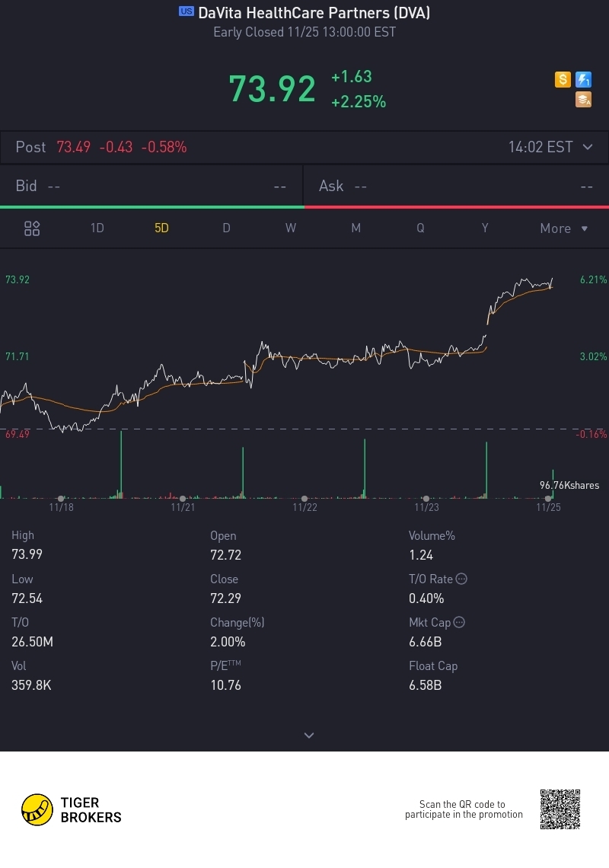Select the 5D chart tab

161,228
